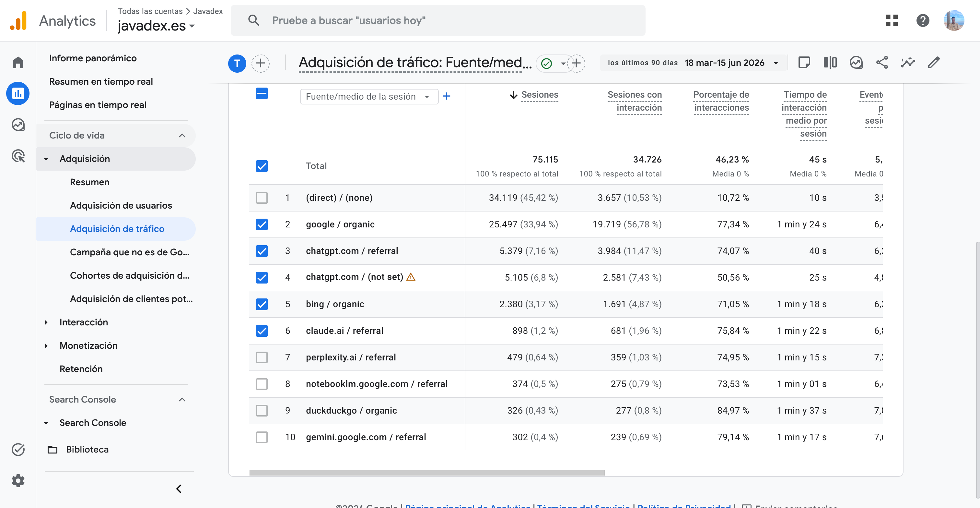Screen dimensions: 980x508
Task: Click the Analytics logo
Action: point(18,20)
